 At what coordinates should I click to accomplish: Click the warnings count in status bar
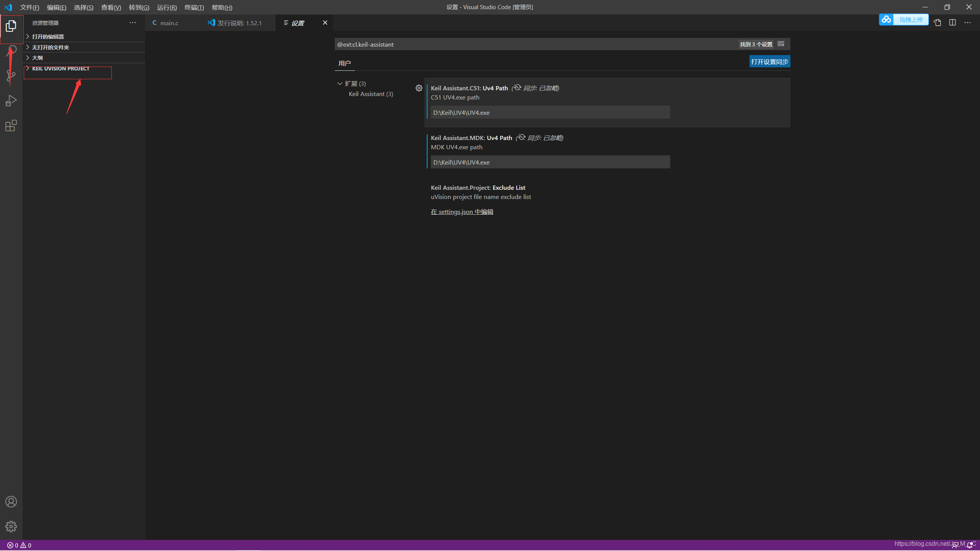(x=26, y=545)
